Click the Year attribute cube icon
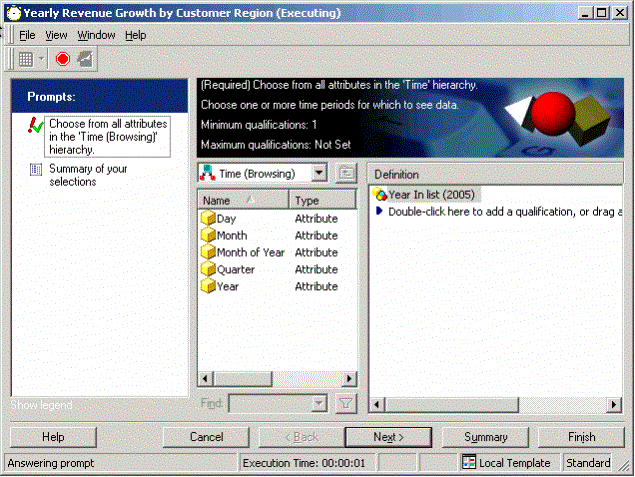This screenshot has height=477, width=635. pyautogui.click(x=208, y=286)
